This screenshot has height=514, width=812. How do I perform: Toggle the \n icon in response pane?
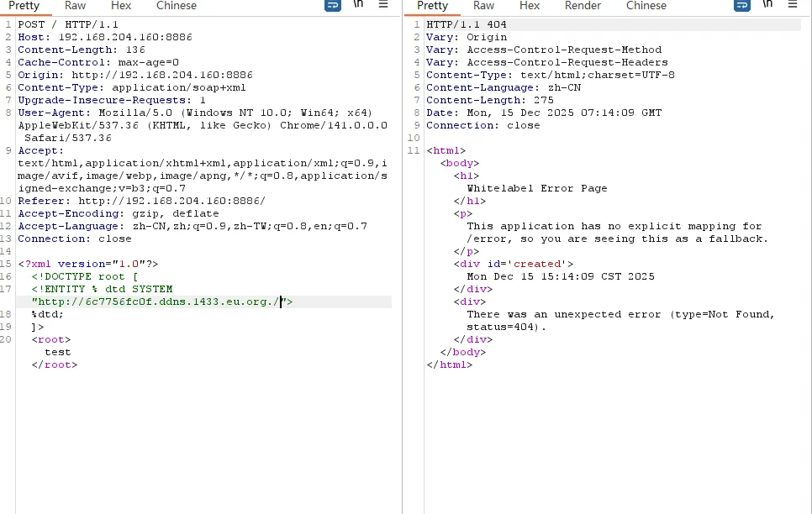[767, 5]
